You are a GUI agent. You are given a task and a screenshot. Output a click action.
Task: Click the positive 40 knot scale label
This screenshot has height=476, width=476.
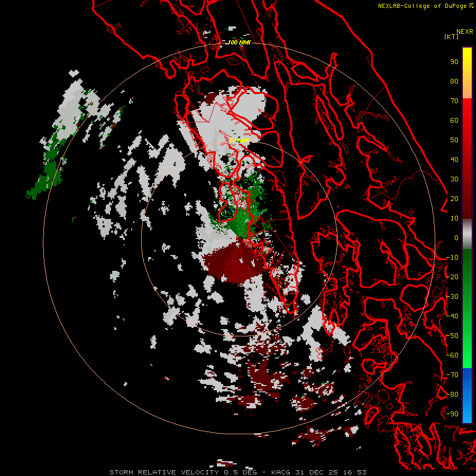pos(454,160)
